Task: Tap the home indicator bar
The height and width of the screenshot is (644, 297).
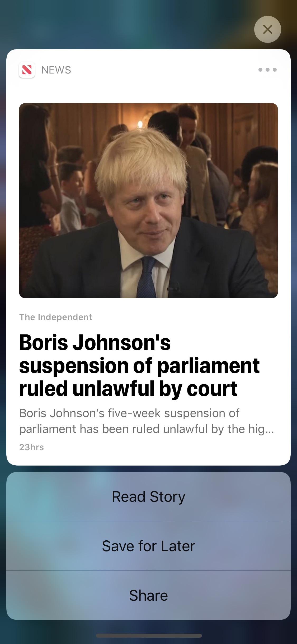Action: 149,636
